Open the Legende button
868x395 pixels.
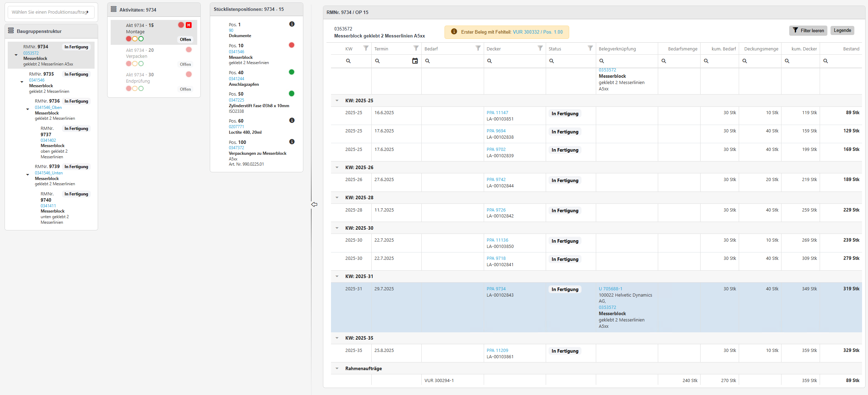pos(842,30)
